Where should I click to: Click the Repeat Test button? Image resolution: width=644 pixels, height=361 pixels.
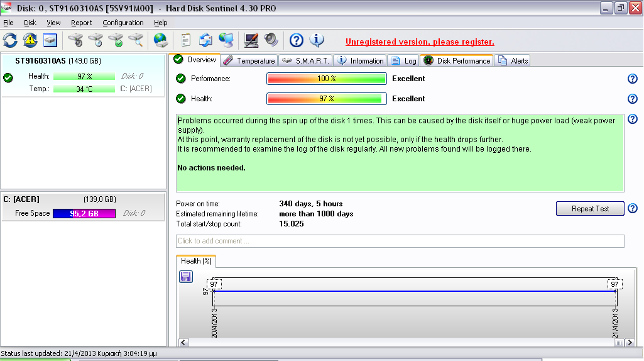[x=590, y=208]
